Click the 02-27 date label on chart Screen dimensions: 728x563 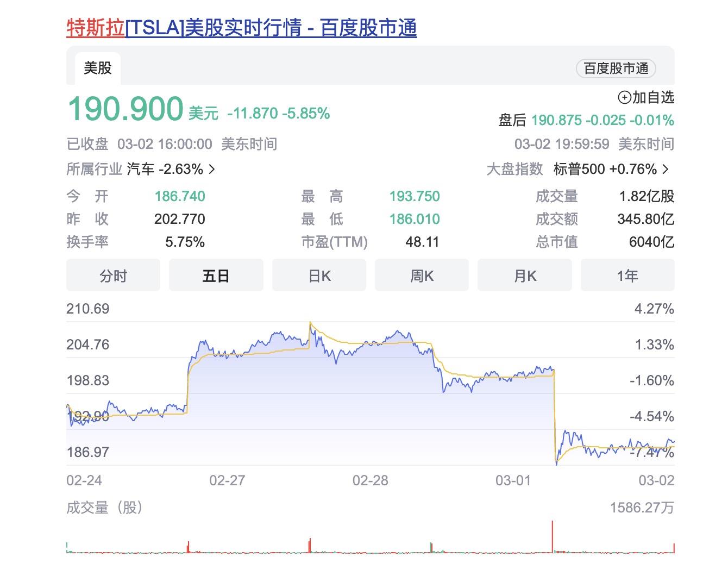tap(227, 480)
